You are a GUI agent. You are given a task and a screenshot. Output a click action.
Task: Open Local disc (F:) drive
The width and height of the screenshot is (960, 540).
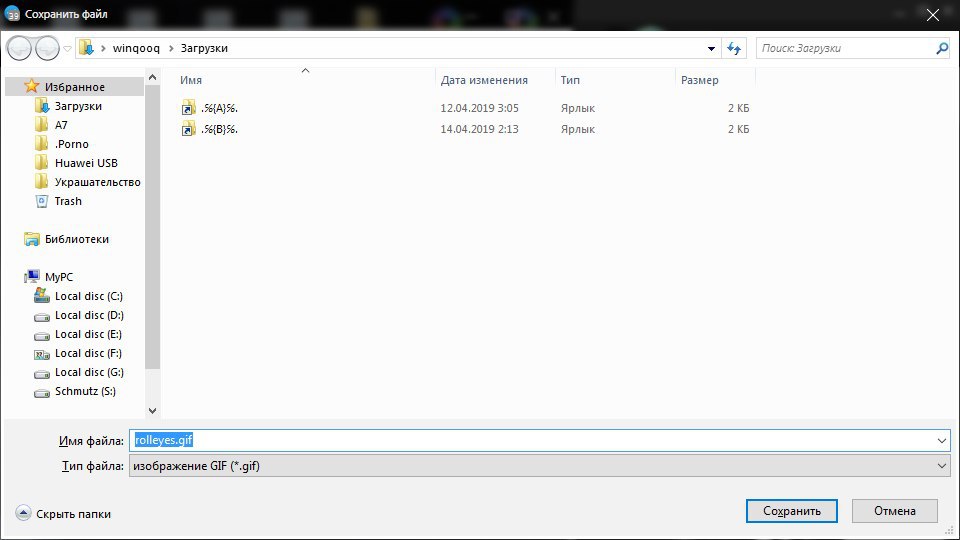pos(88,353)
